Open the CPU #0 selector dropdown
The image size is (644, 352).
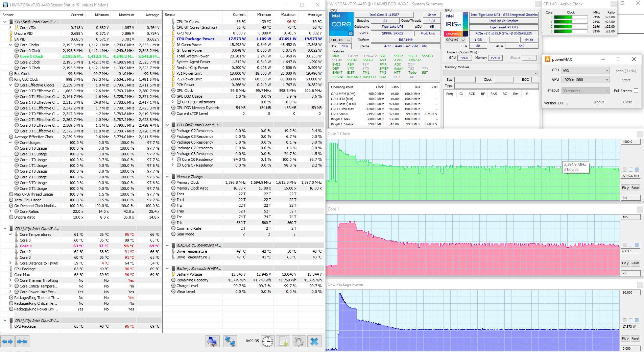click(x=340, y=40)
